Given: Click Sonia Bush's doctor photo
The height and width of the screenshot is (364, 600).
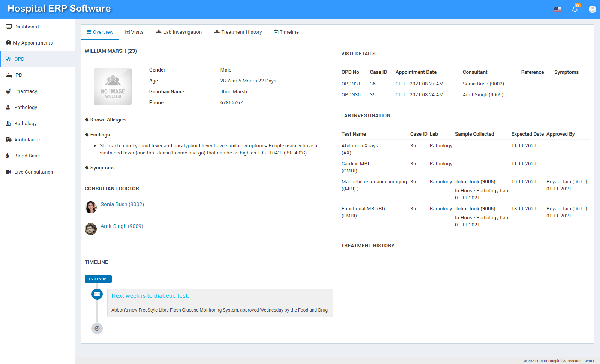Looking at the screenshot, I should [x=91, y=207].
